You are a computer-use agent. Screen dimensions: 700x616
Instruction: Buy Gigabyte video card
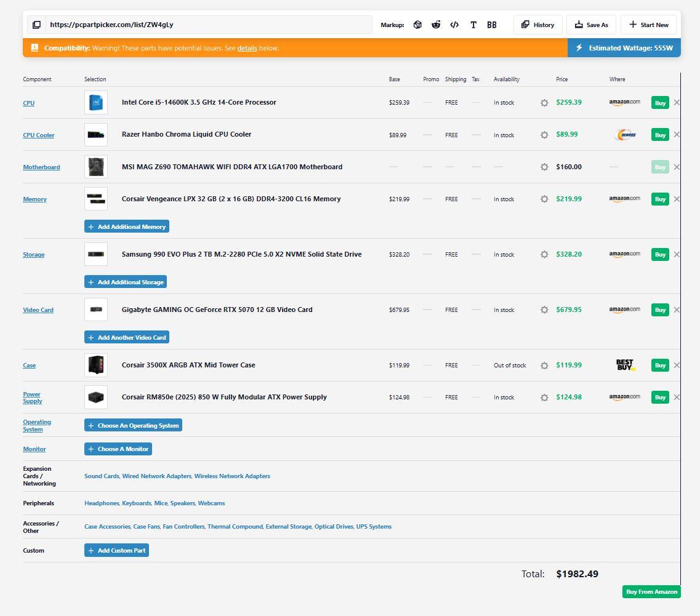pyautogui.click(x=660, y=310)
